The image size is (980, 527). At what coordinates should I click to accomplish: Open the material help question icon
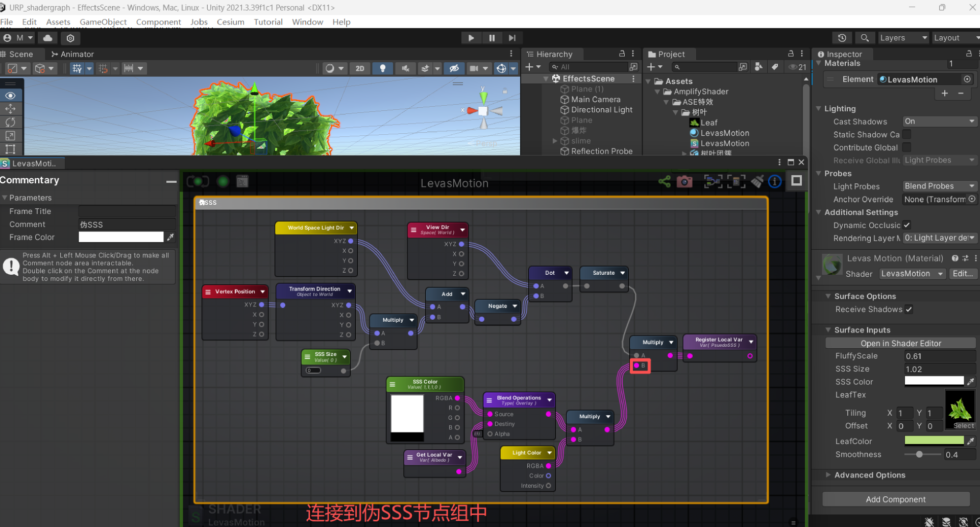[x=954, y=258]
